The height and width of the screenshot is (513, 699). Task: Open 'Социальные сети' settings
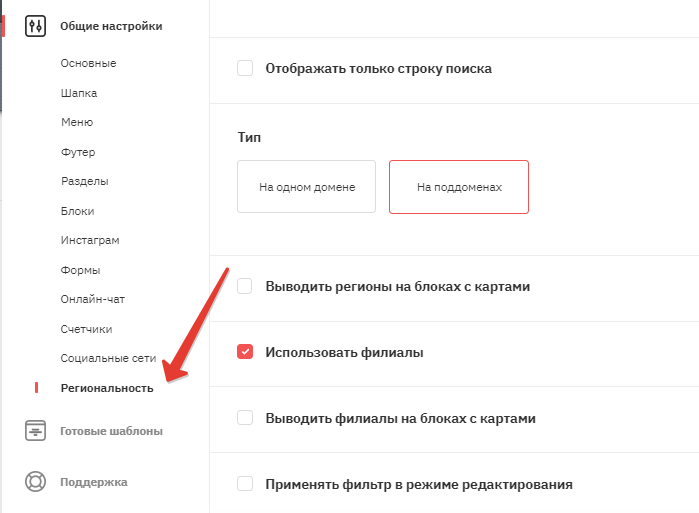tap(108, 358)
